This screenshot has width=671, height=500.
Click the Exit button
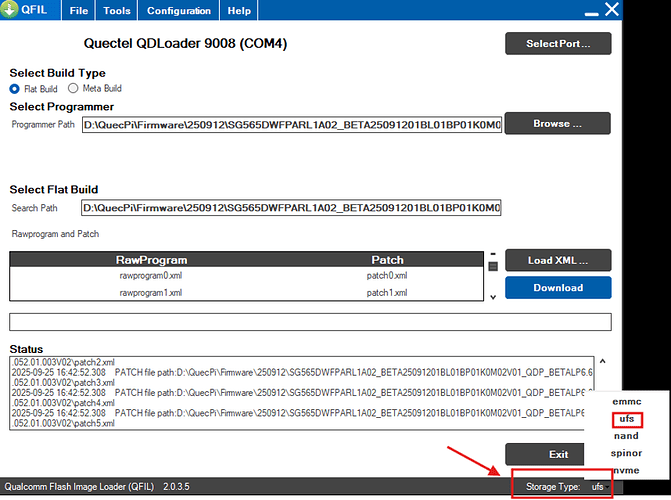pos(545,454)
